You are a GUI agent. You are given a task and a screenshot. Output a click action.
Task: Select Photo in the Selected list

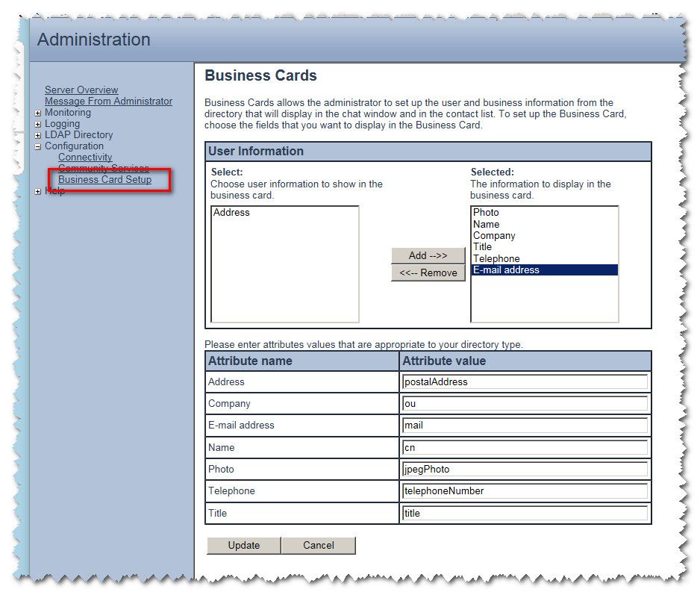(486, 213)
